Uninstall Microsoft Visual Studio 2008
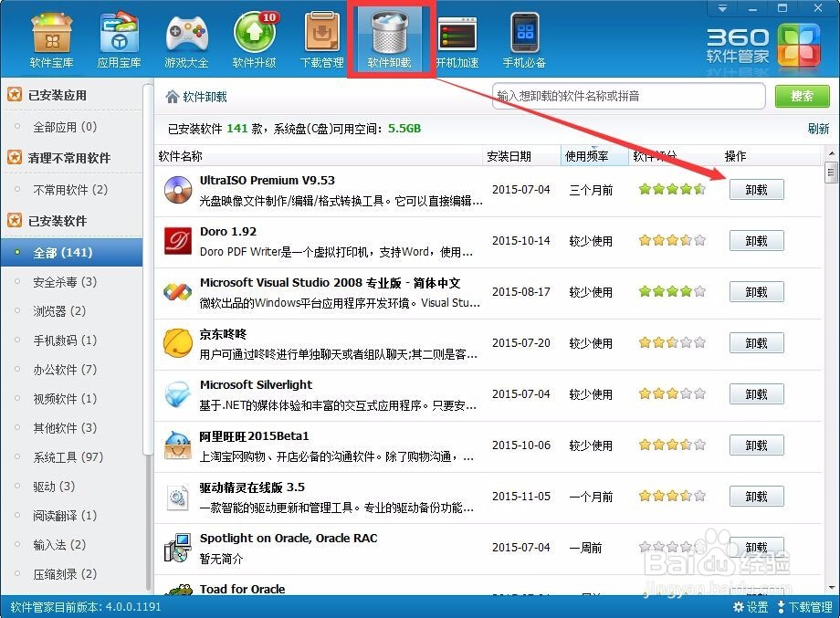Screen dimensions: 840x618 pyautogui.click(x=756, y=292)
